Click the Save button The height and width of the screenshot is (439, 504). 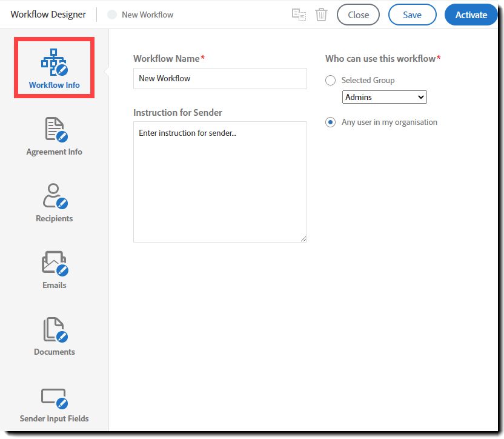(412, 15)
